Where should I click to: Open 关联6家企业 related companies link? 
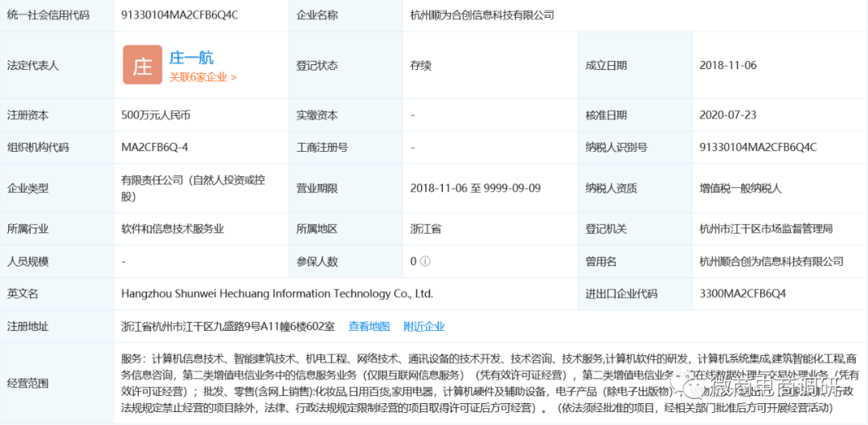pyautogui.click(x=203, y=77)
